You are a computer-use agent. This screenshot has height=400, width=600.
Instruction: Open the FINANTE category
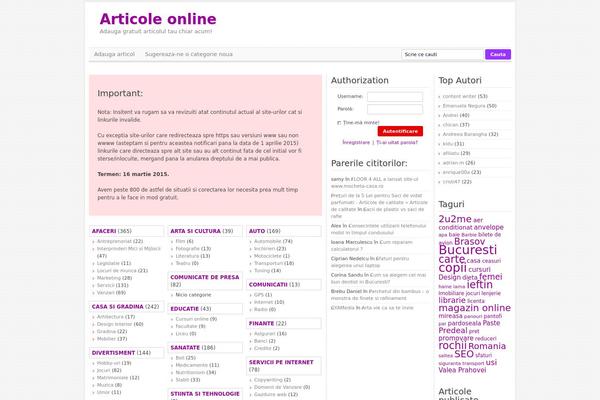coord(261,323)
